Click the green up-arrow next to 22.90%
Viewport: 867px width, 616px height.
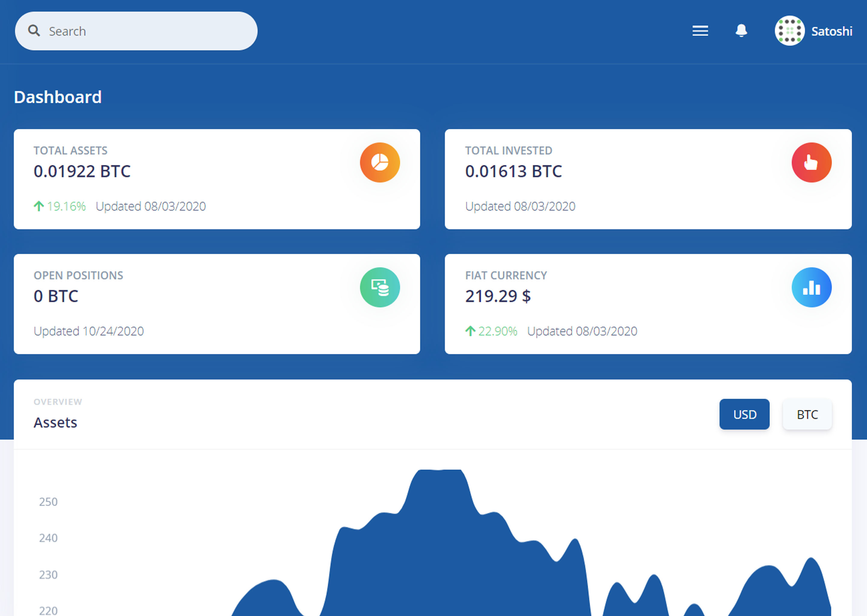[x=470, y=331]
